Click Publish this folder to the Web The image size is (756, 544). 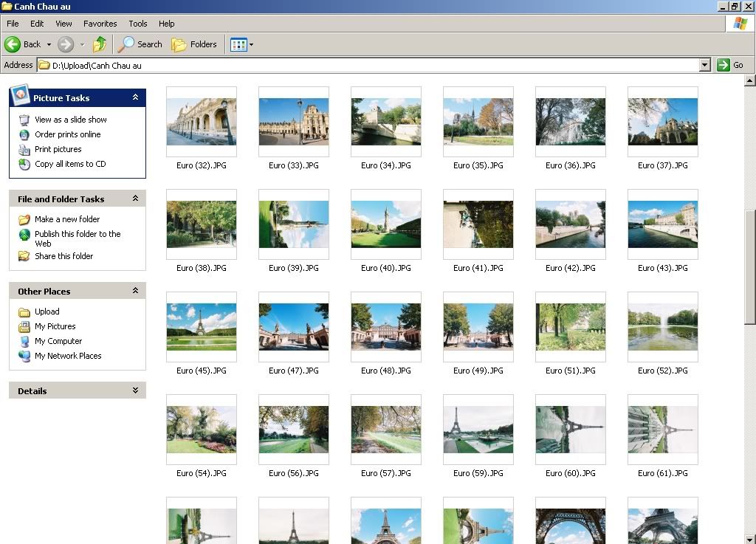78,238
